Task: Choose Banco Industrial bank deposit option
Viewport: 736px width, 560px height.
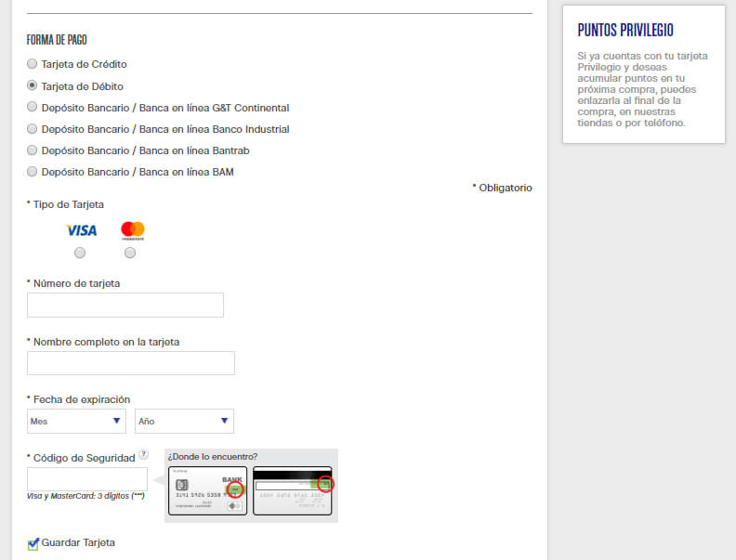Action: pos(33,129)
